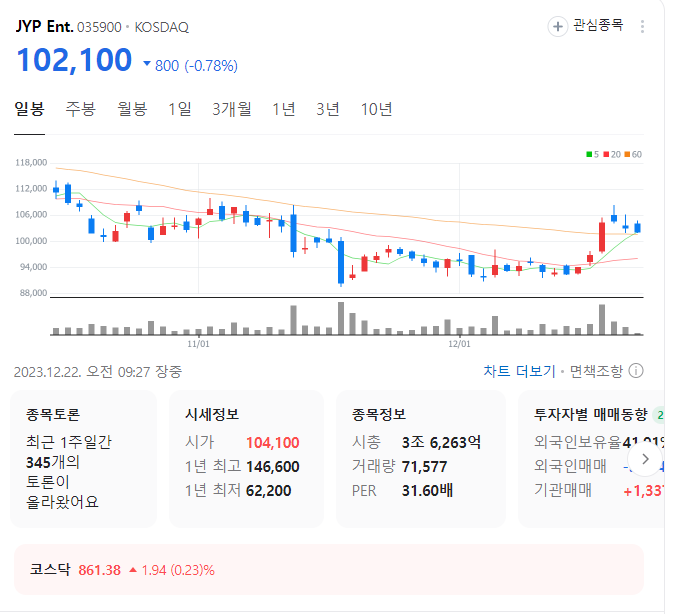The image size is (676, 614).
Task: Open the 종목토론 discussion card
Action: click(84, 459)
